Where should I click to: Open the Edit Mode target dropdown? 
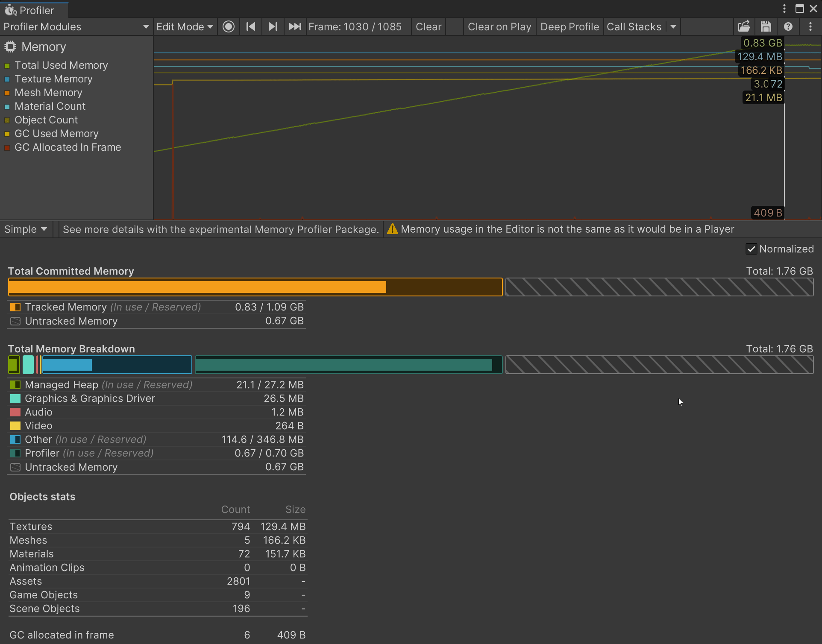tap(185, 27)
